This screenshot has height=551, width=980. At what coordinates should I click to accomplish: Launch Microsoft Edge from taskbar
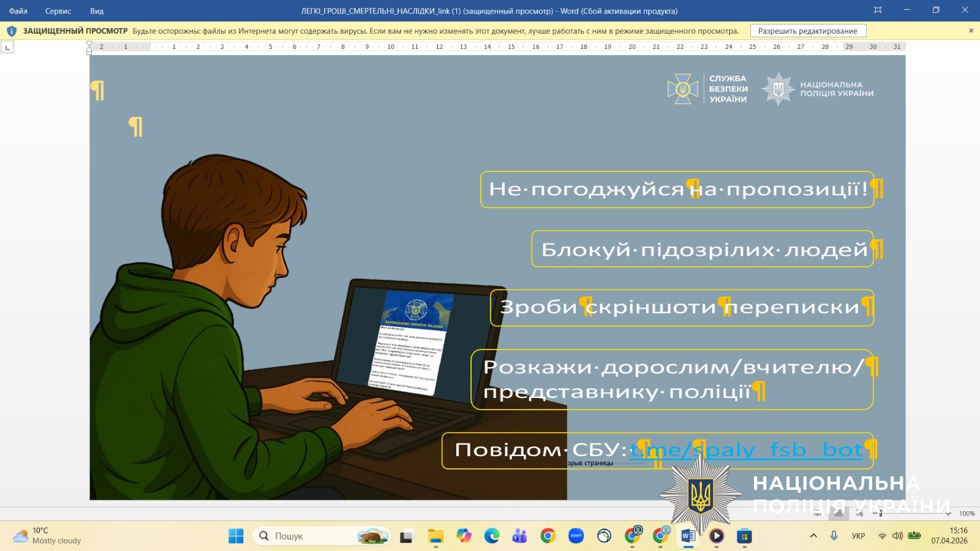pyautogui.click(x=492, y=536)
